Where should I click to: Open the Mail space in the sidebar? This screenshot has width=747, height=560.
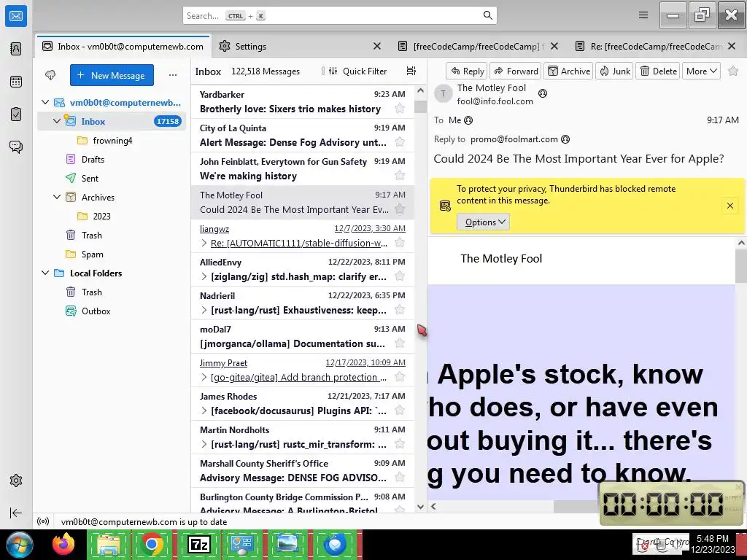click(16, 16)
